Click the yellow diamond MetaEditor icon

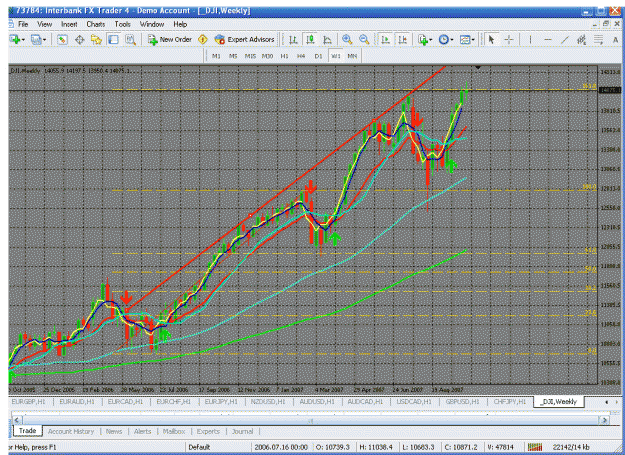[x=202, y=39]
